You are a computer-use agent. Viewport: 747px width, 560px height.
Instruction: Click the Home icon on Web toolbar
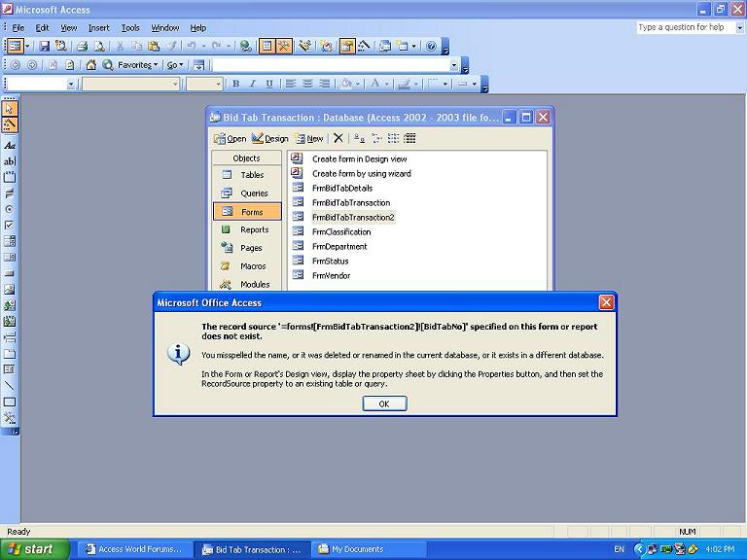coord(90,65)
